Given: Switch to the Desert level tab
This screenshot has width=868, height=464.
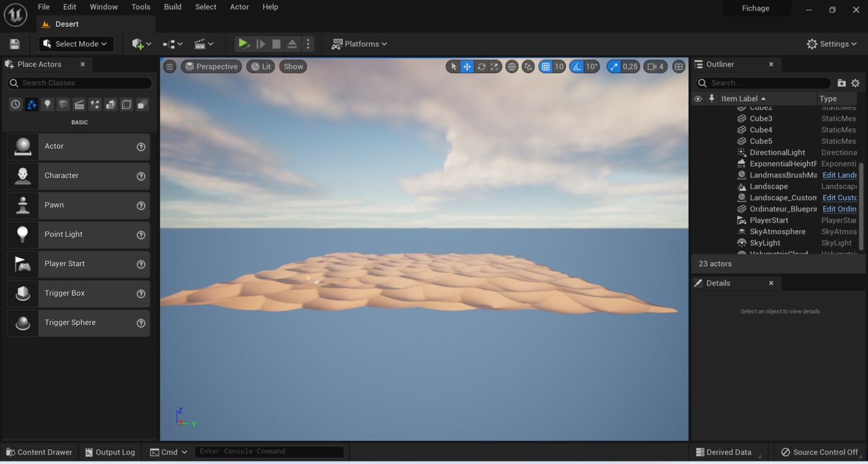Looking at the screenshot, I should coord(67,24).
